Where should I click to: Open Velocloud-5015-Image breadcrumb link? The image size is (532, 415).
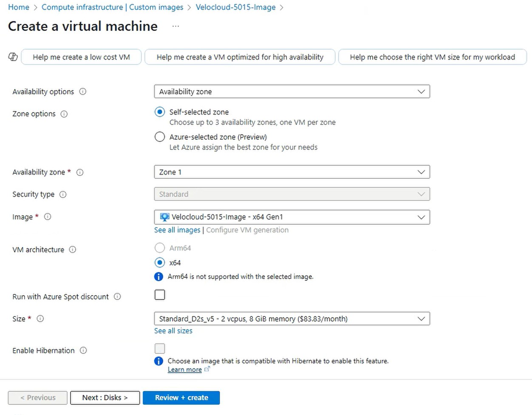tap(235, 7)
